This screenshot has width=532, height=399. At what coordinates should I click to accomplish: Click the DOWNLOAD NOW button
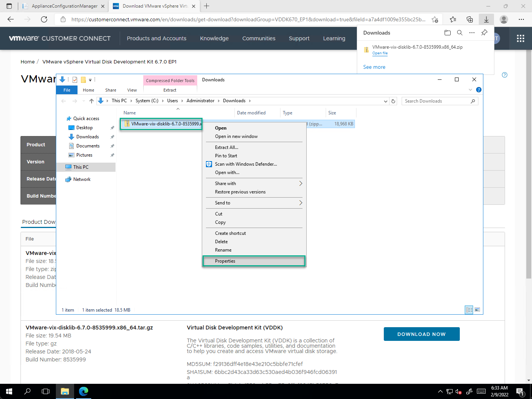click(x=421, y=334)
